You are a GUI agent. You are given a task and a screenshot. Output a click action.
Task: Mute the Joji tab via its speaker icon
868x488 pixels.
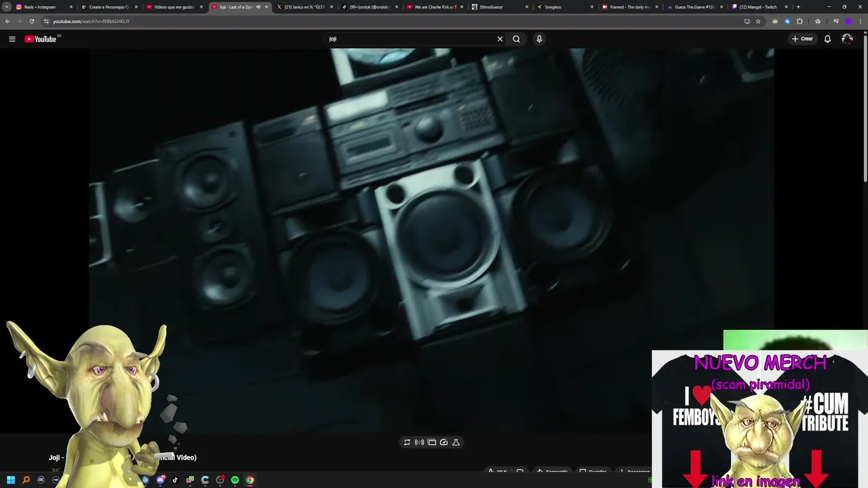click(x=258, y=7)
